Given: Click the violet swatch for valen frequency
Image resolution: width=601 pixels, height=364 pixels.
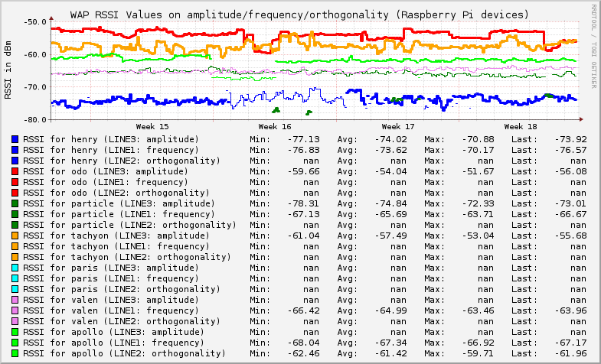Looking at the screenshot, I should pos(15,310).
